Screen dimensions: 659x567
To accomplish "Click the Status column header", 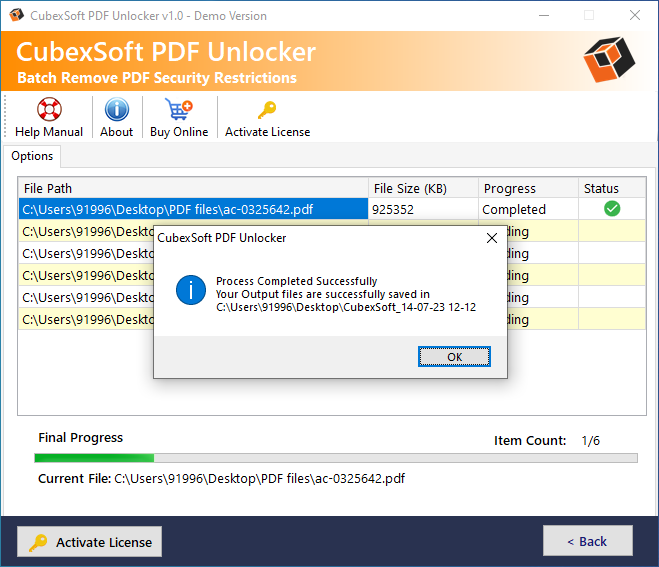I will (x=611, y=188).
